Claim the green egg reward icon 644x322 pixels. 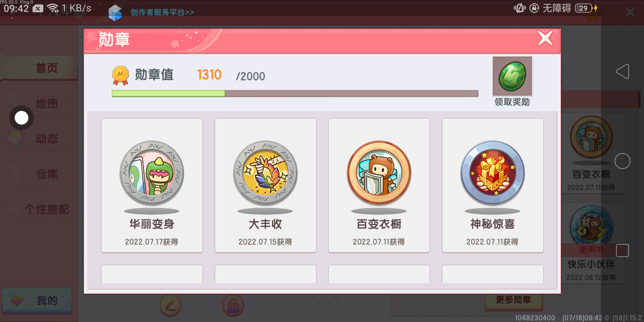pos(512,76)
